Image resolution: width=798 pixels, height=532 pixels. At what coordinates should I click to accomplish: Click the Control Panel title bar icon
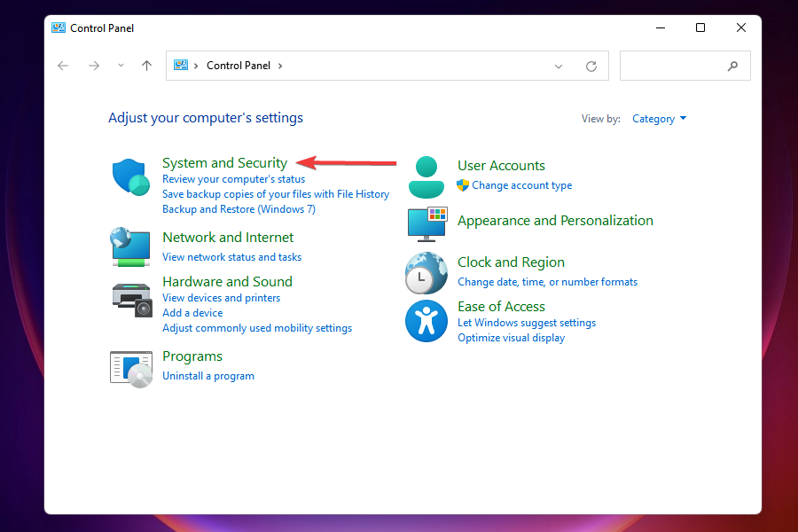point(59,28)
